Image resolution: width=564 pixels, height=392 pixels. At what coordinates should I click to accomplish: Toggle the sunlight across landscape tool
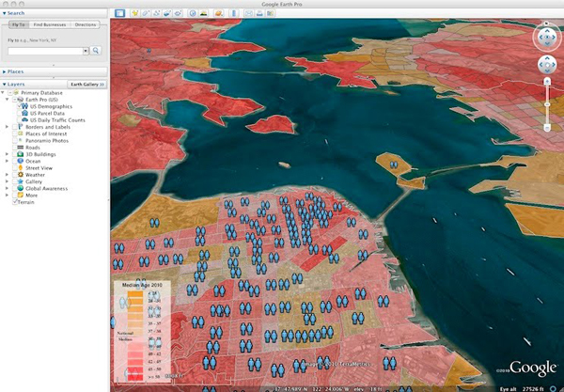[204, 13]
